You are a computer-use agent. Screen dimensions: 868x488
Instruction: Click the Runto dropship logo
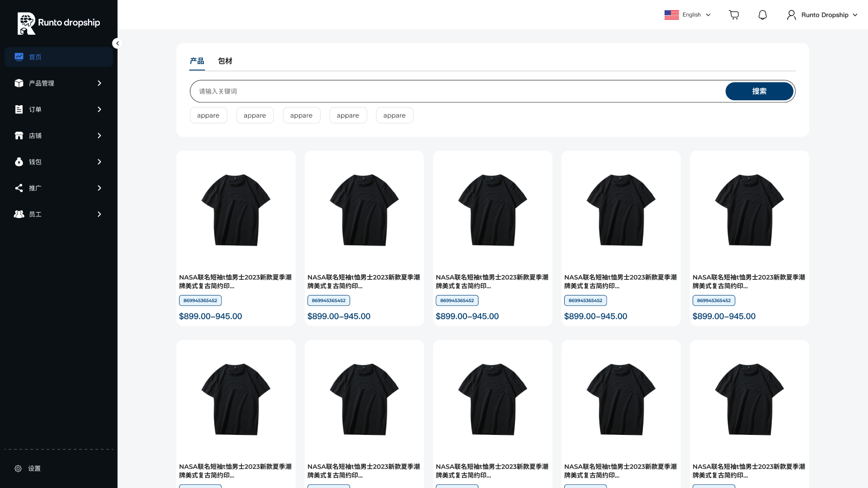tap(59, 23)
